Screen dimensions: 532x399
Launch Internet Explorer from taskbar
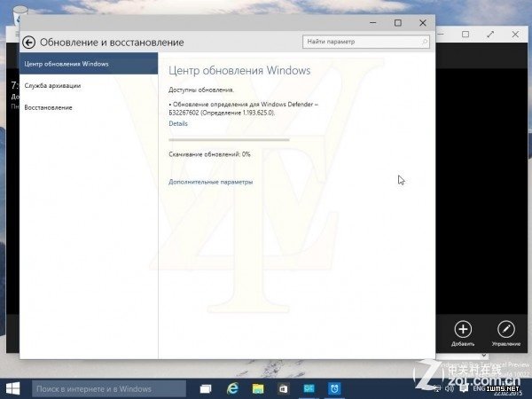click(232, 389)
